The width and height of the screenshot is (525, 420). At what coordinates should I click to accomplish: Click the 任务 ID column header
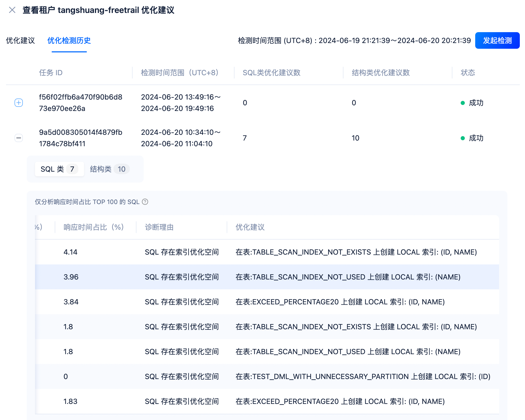point(51,73)
